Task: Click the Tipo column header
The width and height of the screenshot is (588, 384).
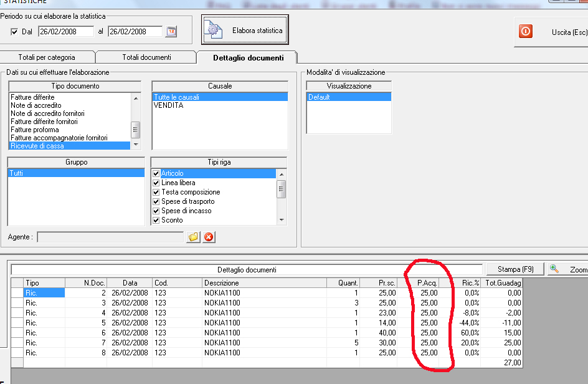Action: [x=44, y=282]
